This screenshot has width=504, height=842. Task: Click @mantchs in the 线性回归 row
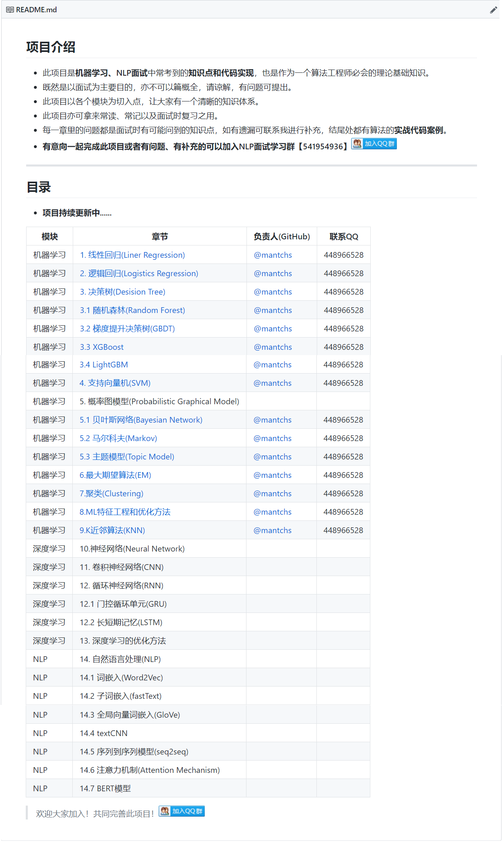click(273, 255)
